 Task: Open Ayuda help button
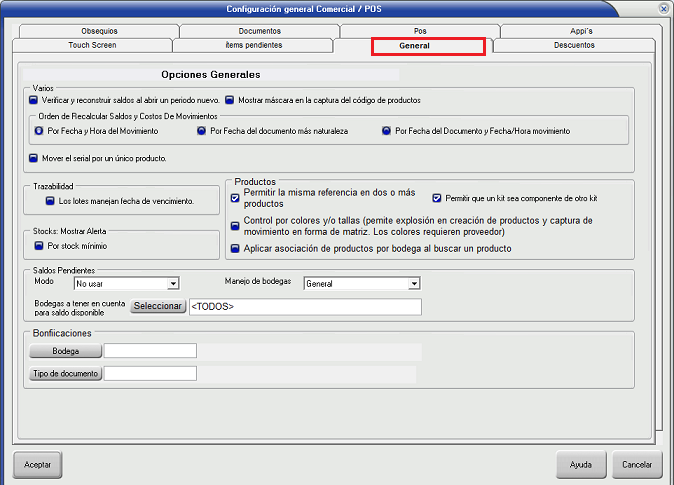pos(581,464)
